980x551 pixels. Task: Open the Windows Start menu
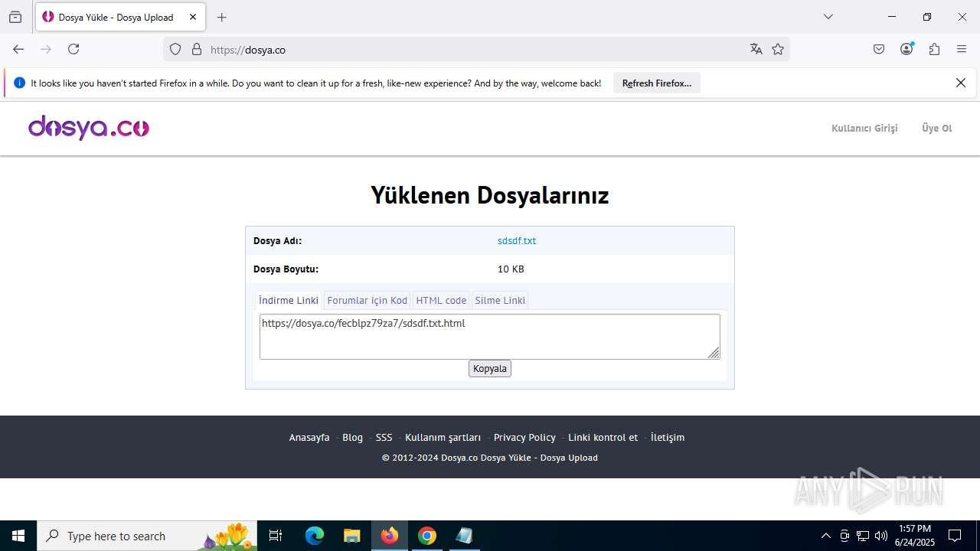pyautogui.click(x=18, y=536)
